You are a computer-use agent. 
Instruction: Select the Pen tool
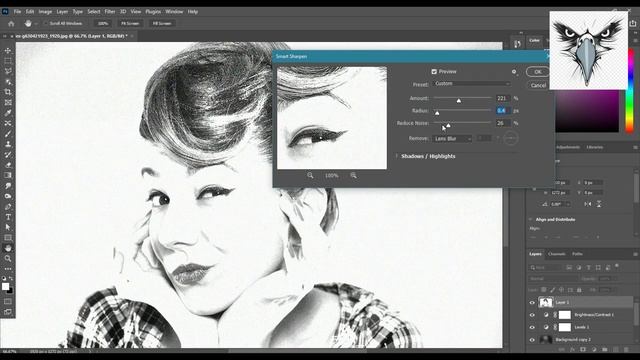(8, 207)
